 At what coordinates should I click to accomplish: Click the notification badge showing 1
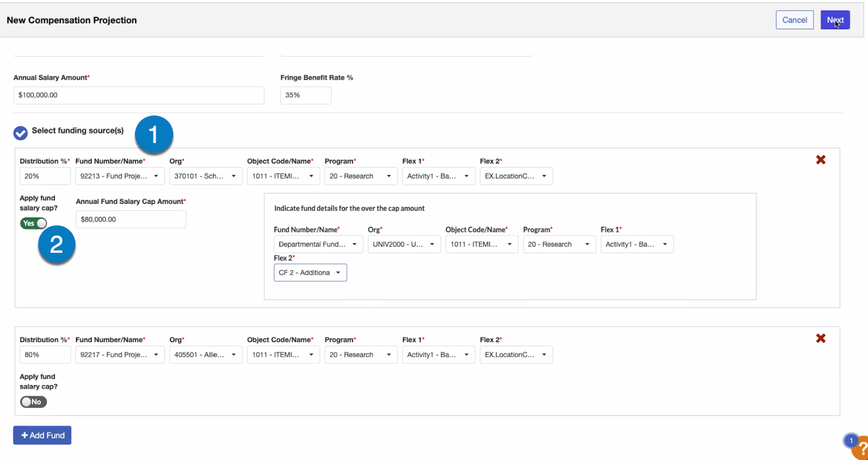click(x=851, y=440)
